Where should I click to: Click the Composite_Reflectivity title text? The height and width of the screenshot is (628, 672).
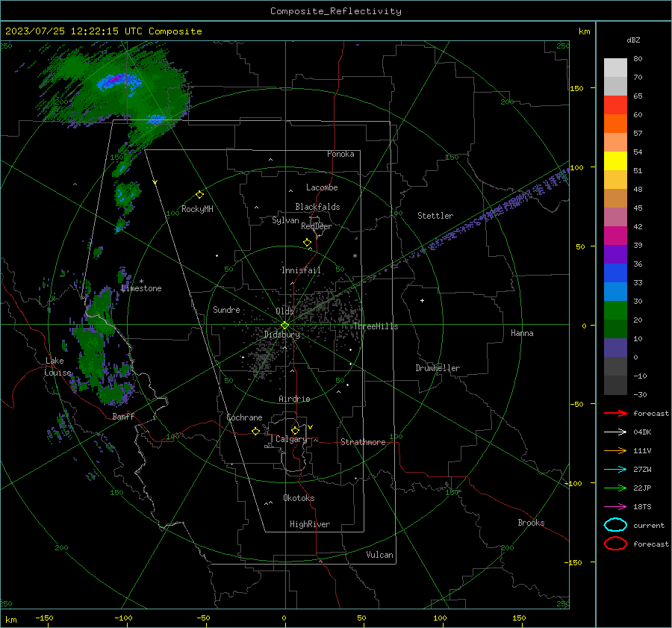tap(335, 11)
